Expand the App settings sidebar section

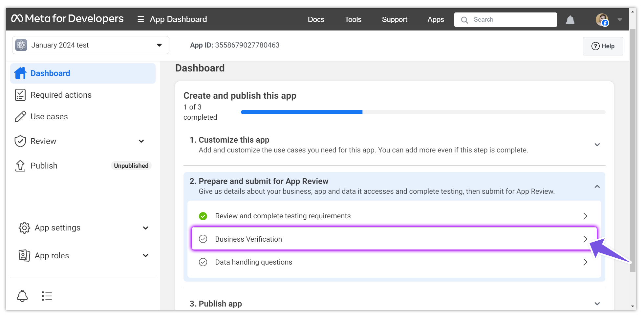pos(145,228)
